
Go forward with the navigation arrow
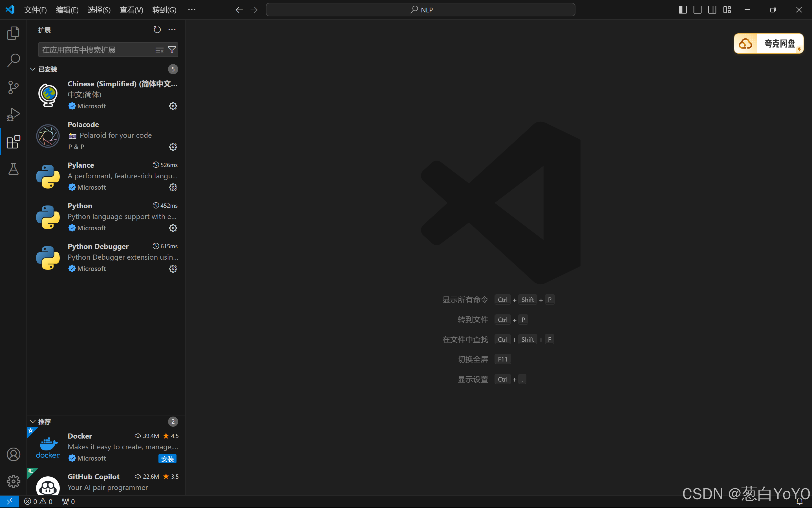point(254,10)
